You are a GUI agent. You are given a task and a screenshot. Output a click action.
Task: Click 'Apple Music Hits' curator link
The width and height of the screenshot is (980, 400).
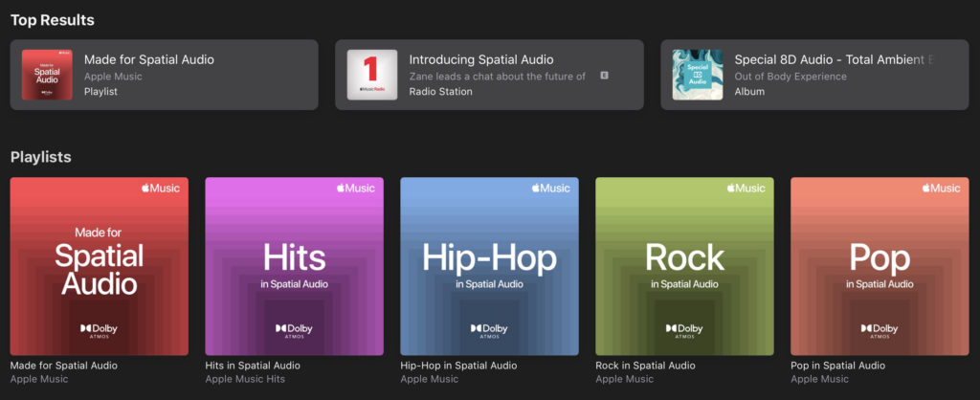point(245,379)
